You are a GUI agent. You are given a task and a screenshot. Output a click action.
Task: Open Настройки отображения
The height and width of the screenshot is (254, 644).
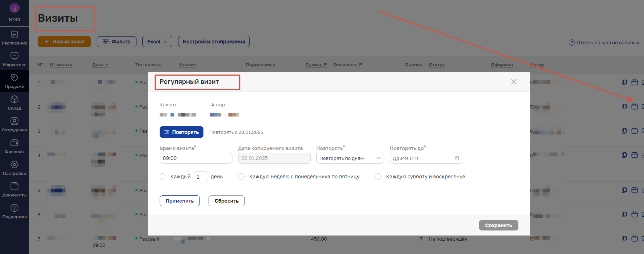[x=214, y=42]
